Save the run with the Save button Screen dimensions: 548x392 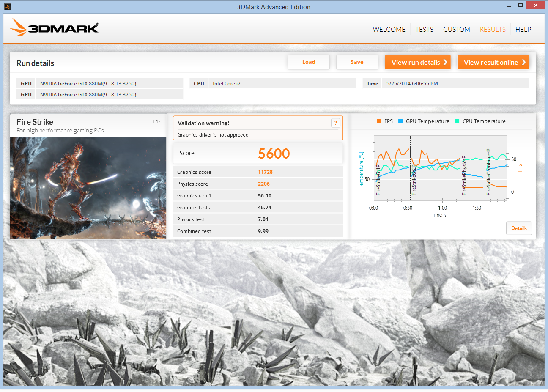(357, 62)
